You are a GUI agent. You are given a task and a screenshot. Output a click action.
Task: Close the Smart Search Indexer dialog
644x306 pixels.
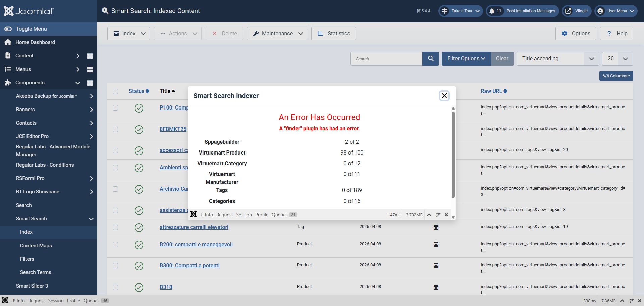point(444,96)
